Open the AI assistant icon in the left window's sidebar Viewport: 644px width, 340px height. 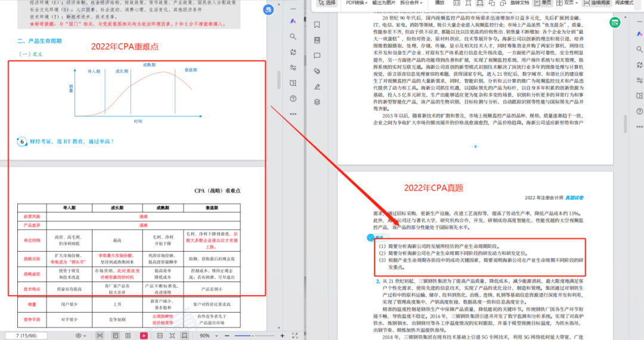(x=293, y=21)
